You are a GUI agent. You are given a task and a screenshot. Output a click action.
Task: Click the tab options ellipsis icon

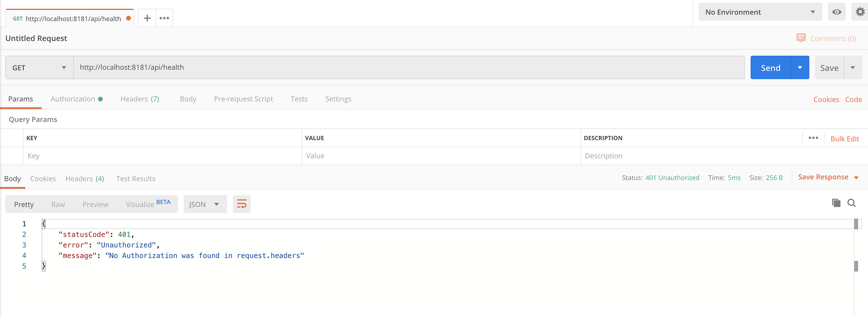click(164, 18)
